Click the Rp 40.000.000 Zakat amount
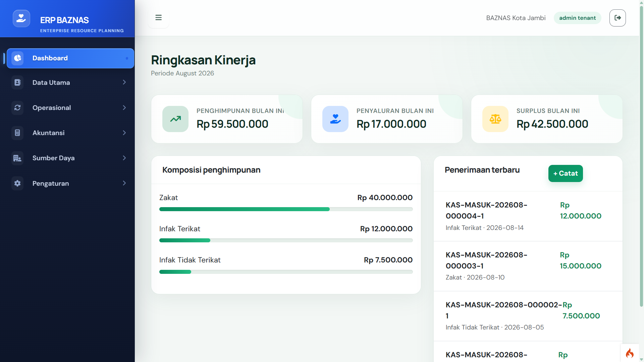This screenshot has height=362, width=644. coord(385,197)
